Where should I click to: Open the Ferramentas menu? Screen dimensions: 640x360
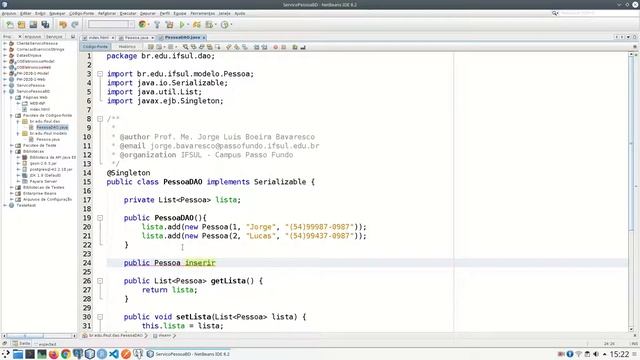[x=202, y=13]
